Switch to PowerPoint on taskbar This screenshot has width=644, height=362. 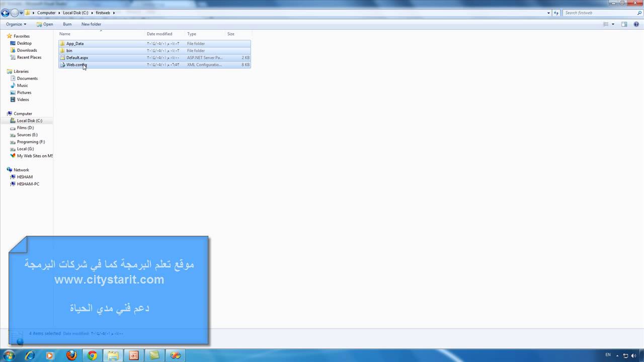[134, 355]
